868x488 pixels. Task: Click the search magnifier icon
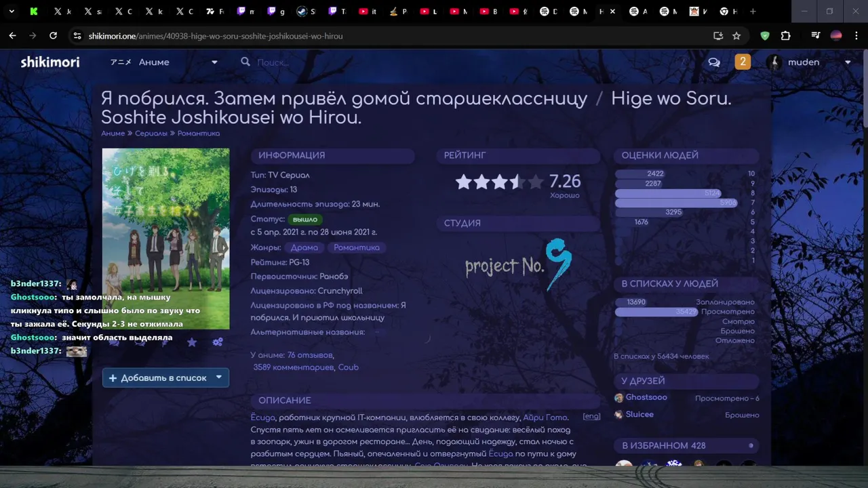[245, 62]
